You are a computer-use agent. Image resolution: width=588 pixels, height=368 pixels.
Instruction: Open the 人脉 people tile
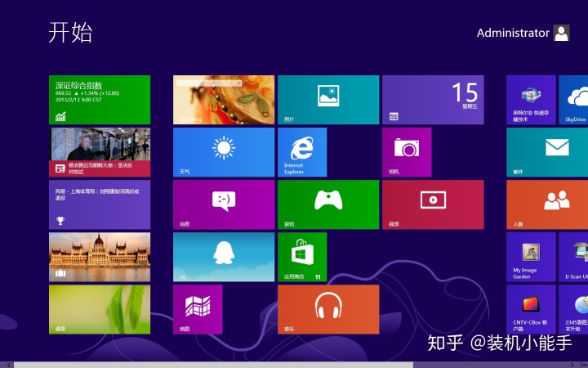[x=547, y=204]
